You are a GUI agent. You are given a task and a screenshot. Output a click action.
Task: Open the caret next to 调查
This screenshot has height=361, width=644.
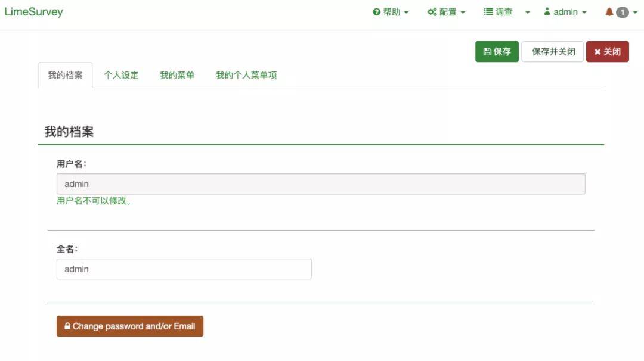528,13
